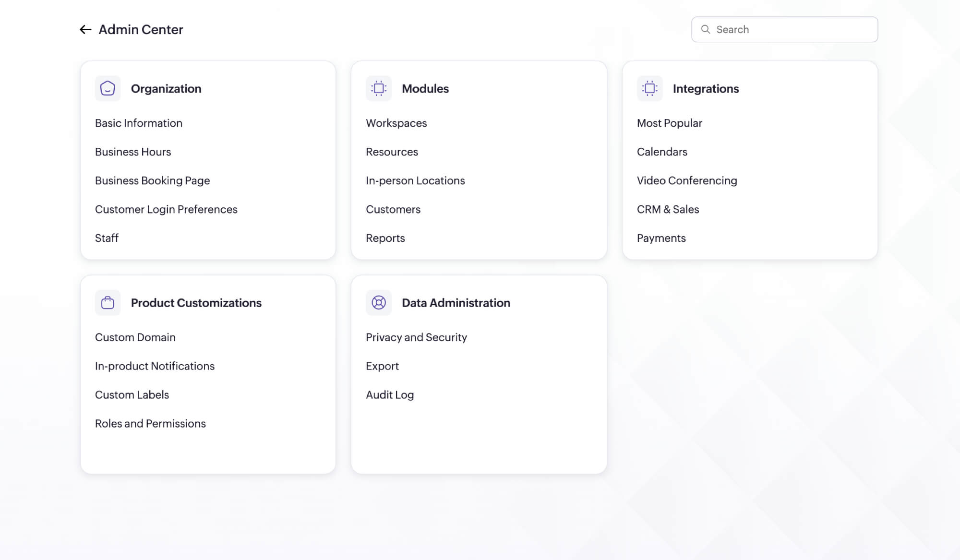Open Roles and Permissions
The width and height of the screenshot is (960, 560).
click(x=150, y=424)
